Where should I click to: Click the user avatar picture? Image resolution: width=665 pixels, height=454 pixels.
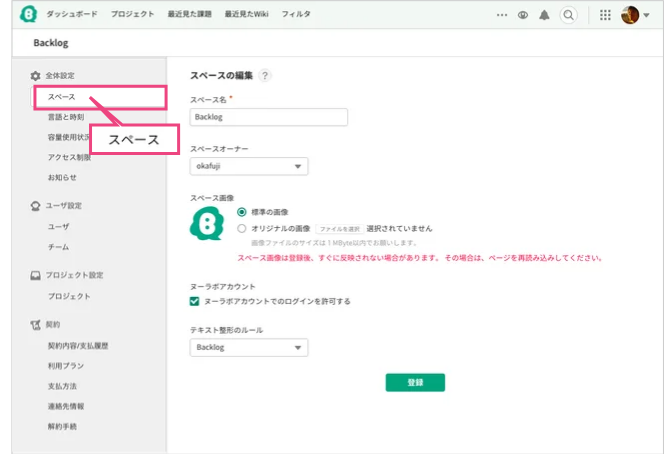pyautogui.click(x=630, y=15)
